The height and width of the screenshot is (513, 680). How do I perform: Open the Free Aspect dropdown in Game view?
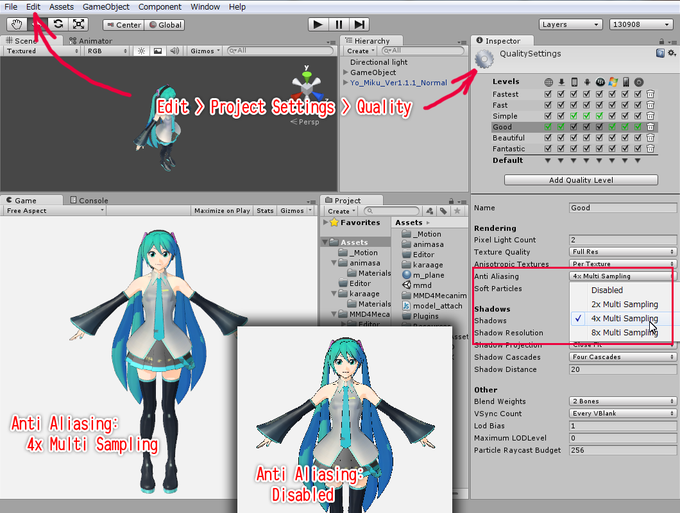pos(55,210)
